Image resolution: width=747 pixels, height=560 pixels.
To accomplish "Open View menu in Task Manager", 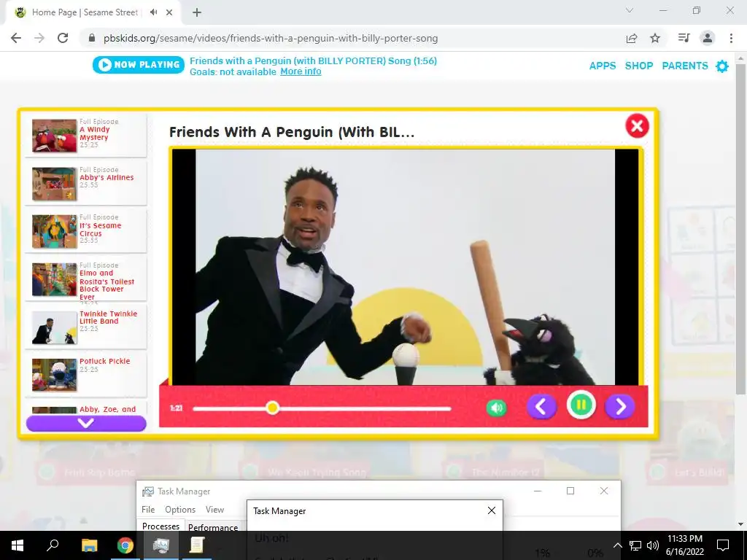I will 215,510.
